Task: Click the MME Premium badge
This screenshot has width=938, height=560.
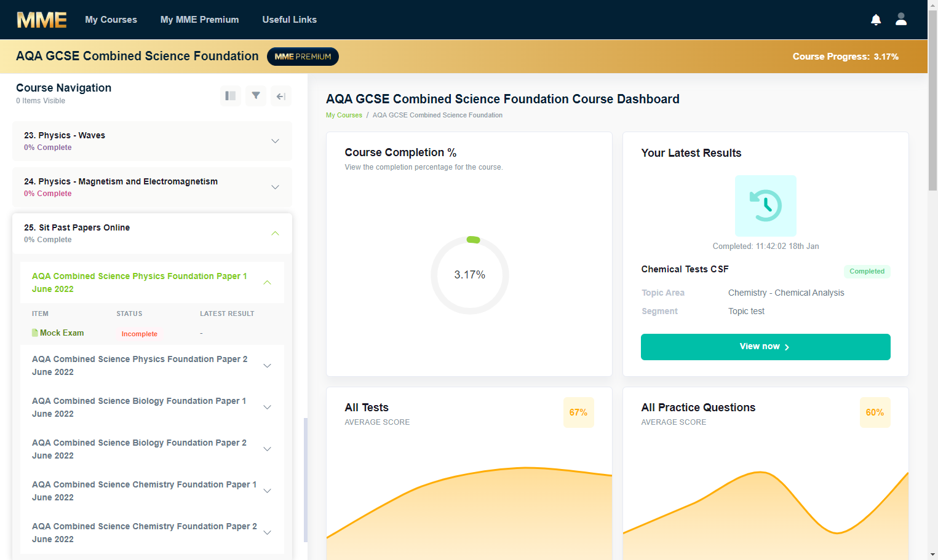Action: click(303, 57)
